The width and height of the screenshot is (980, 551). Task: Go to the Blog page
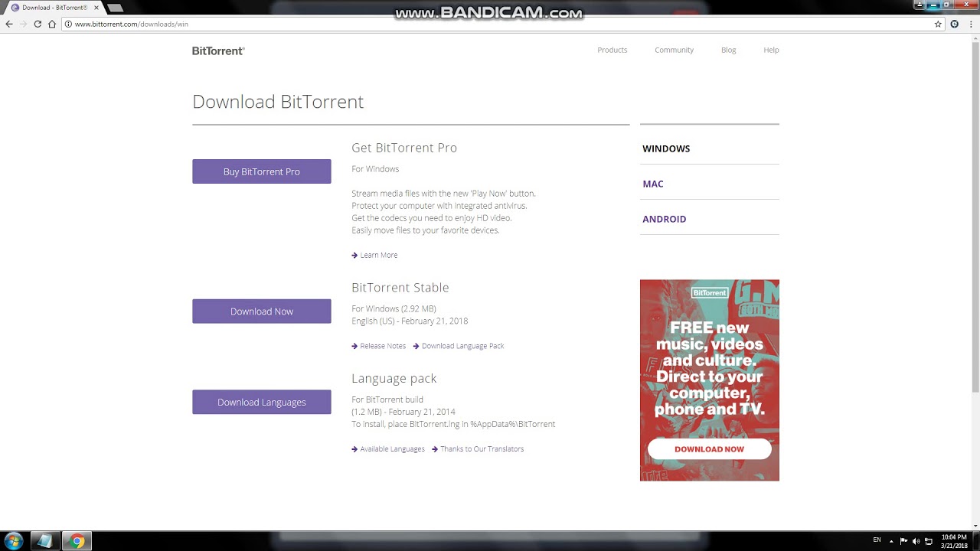pyautogui.click(x=728, y=50)
